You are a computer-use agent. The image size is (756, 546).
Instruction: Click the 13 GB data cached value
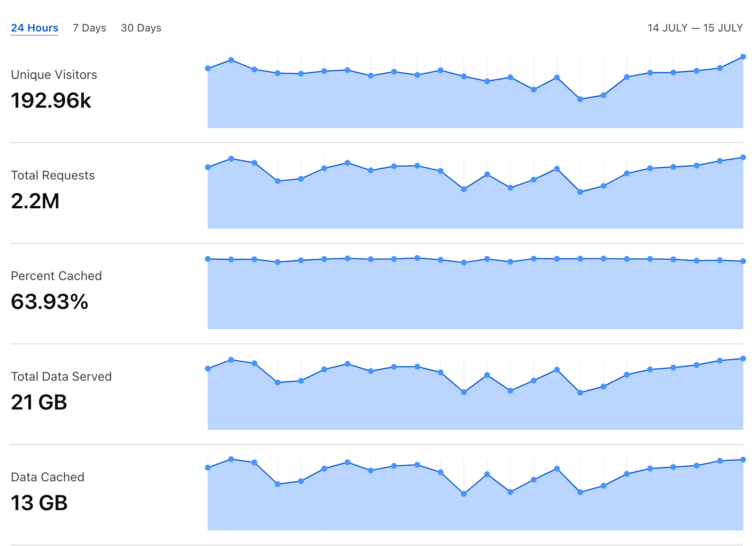39,503
